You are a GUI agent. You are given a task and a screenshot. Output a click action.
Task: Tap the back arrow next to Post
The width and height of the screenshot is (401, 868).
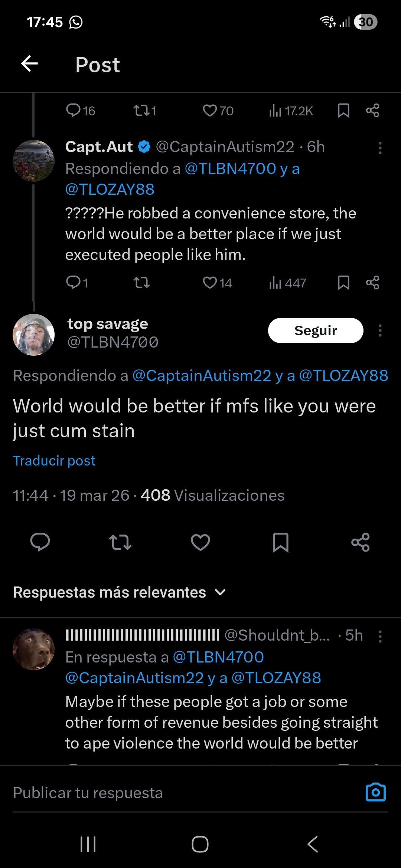[x=29, y=64]
